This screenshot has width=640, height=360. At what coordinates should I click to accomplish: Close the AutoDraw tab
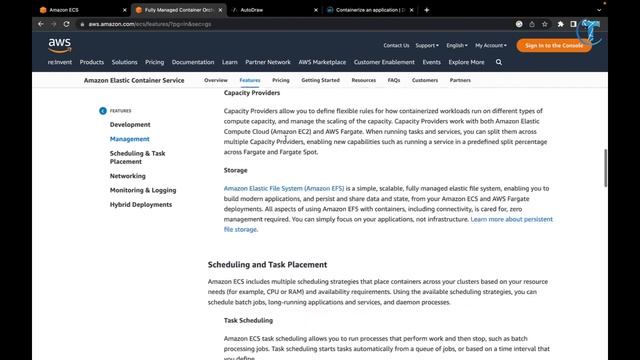point(316,10)
